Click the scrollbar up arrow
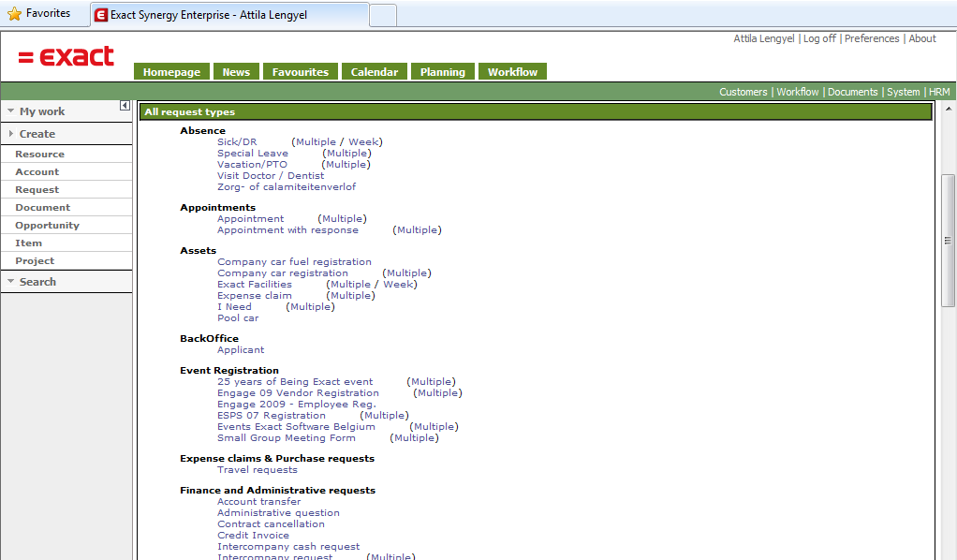This screenshot has width=957, height=560. coord(949,109)
